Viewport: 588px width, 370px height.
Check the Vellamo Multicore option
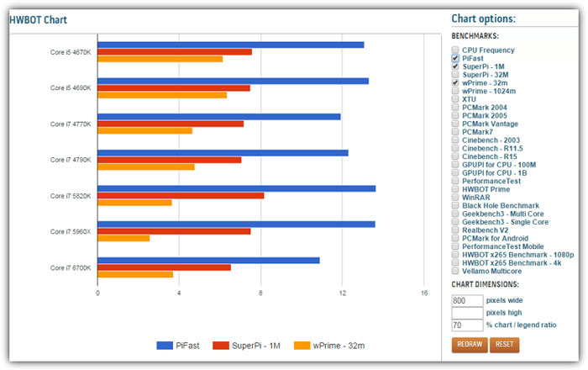pyautogui.click(x=455, y=270)
